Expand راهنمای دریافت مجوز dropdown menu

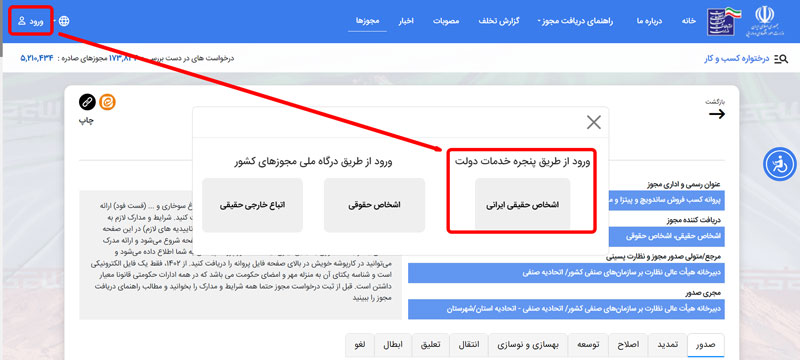[x=576, y=21]
